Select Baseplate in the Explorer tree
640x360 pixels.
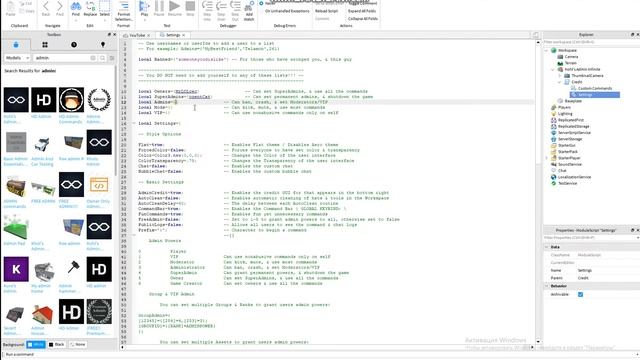tap(573, 101)
